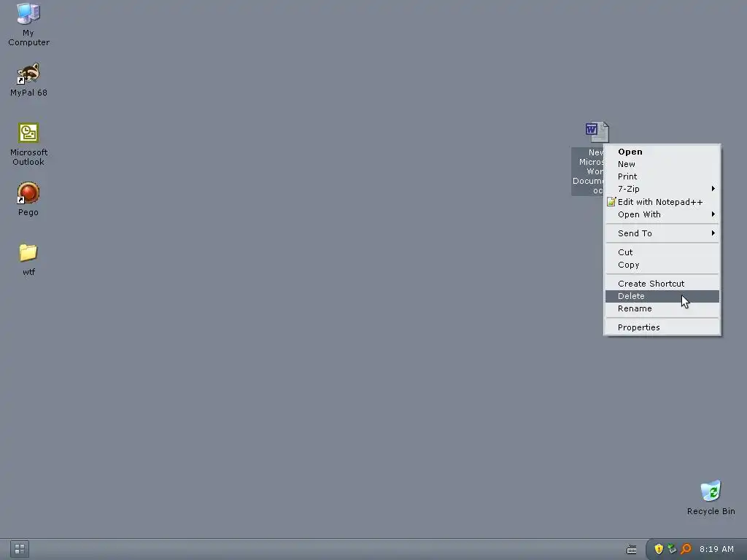
Task: Choose Print in the context menu
Action: [662, 176]
